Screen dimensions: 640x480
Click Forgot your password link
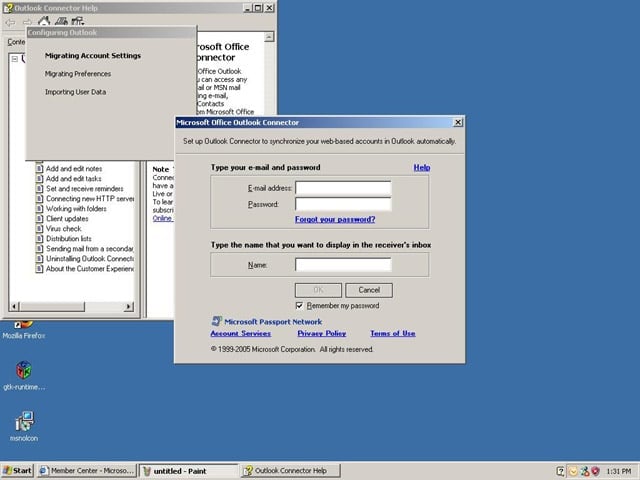pyautogui.click(x=335, y=219)
